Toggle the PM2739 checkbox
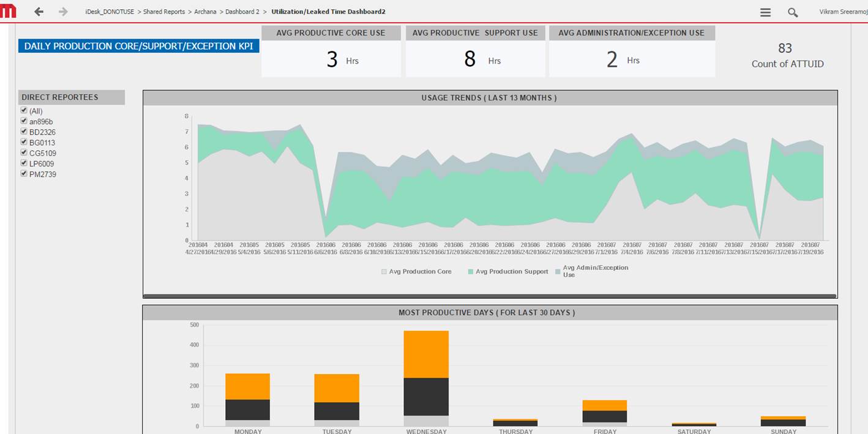Image resolution: width=868 pixels, height=434 pixels. (24, 174)
